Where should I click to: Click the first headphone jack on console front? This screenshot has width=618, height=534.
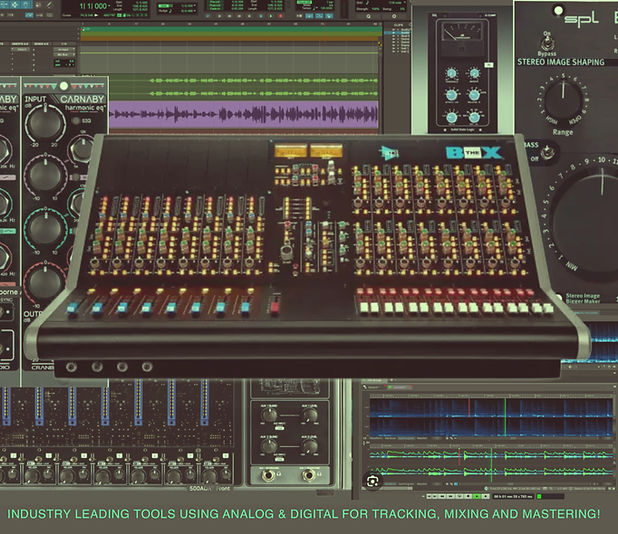[x=71, y=367]
